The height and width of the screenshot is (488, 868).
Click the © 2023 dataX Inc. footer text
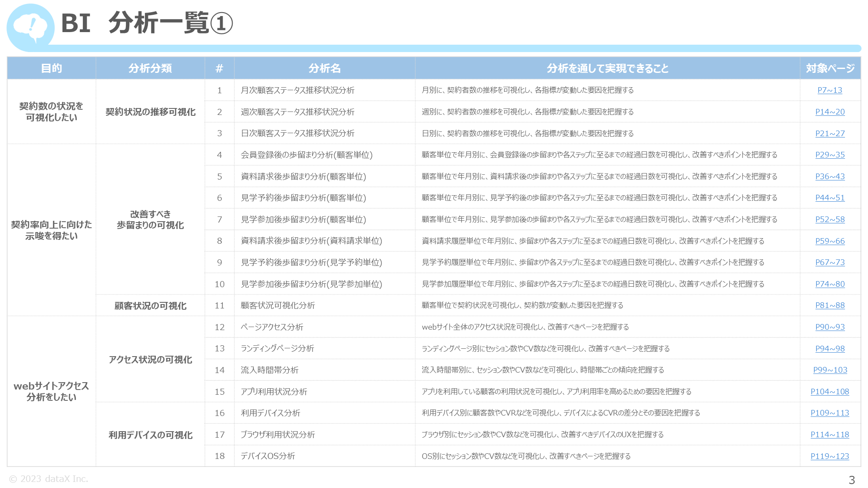point(49,479)
